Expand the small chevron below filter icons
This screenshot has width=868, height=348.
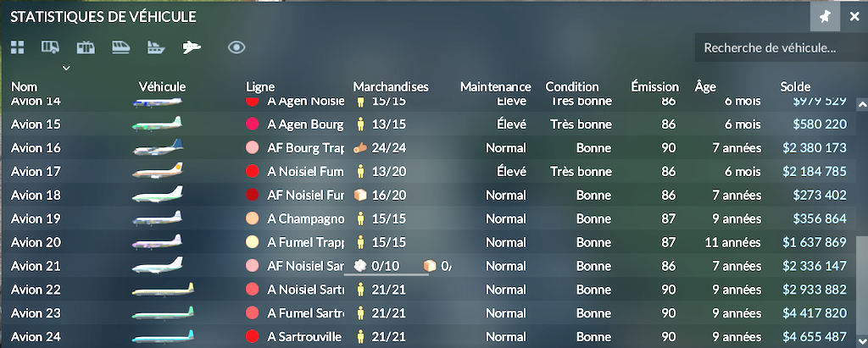click(x=67, y=67)
